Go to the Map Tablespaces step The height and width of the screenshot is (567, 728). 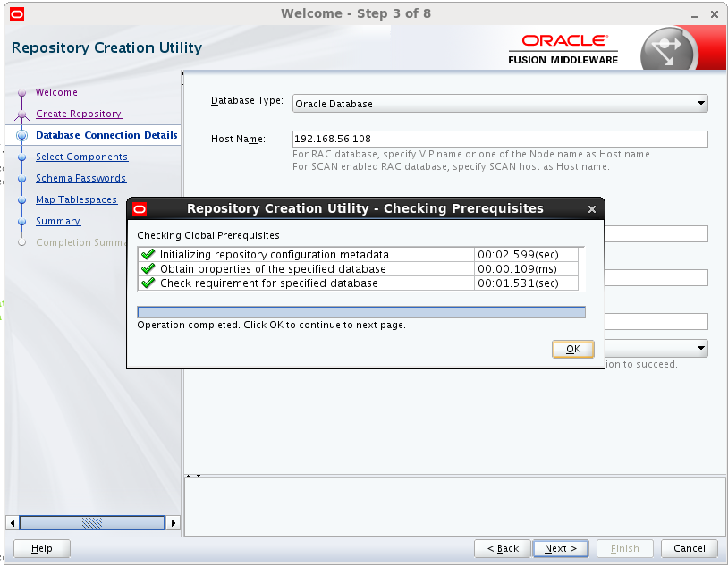[x=76, y=199]
